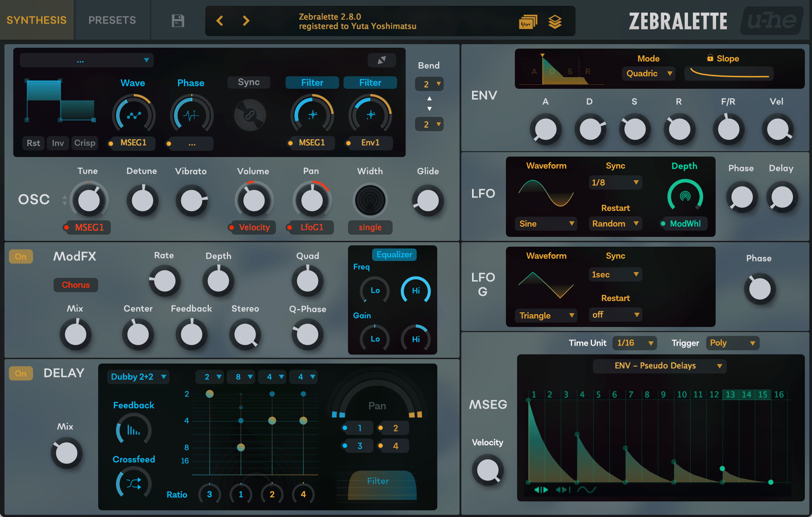Viewport: 812px width, 517px height.
Task: Toggle the Rst oscillator button
Action: point(33,143)
